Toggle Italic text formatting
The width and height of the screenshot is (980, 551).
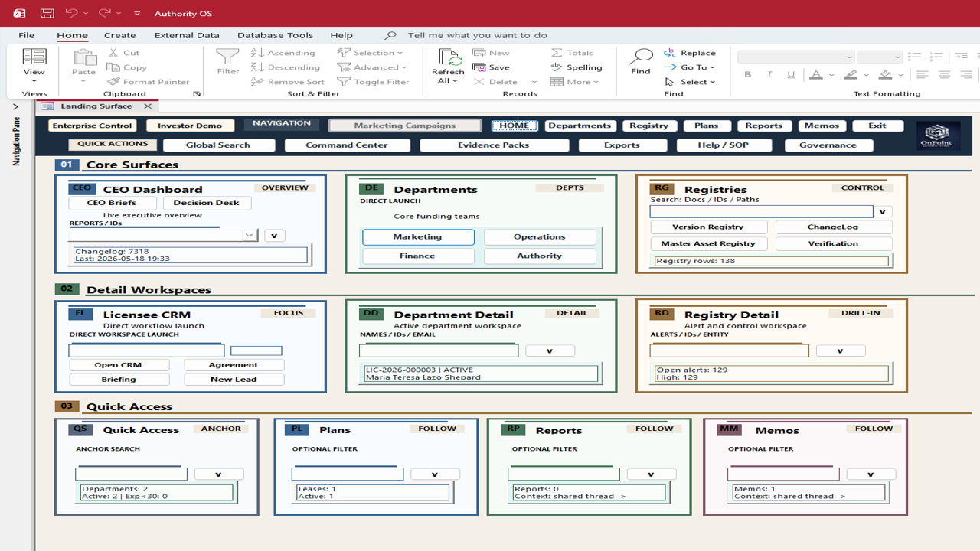pos(769,75)
